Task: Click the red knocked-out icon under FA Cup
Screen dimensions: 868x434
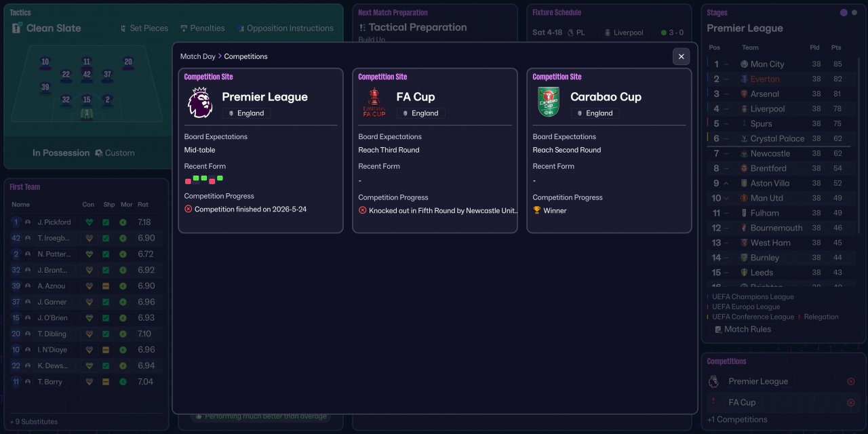Action: click(x=363, y=211)
